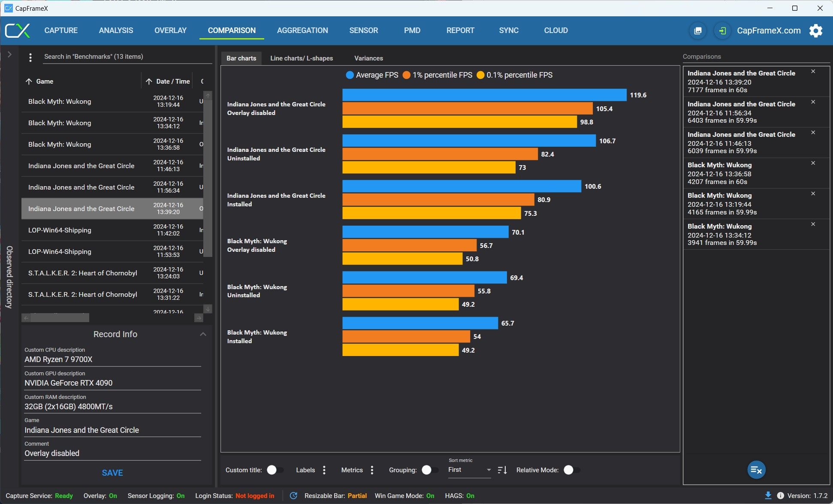Remove Indiana Jones 11:46:13 comparison entry
The width and height of the screenshot is (833, 504).
[813, 133]
